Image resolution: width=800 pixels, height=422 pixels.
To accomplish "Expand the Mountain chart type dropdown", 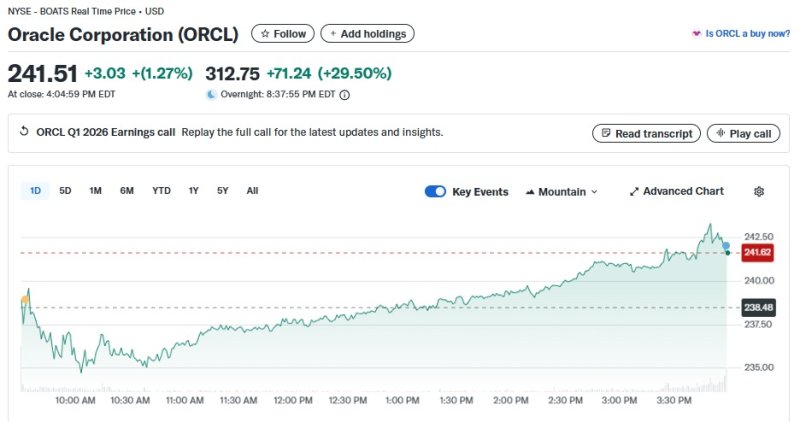I will [561, 192].
